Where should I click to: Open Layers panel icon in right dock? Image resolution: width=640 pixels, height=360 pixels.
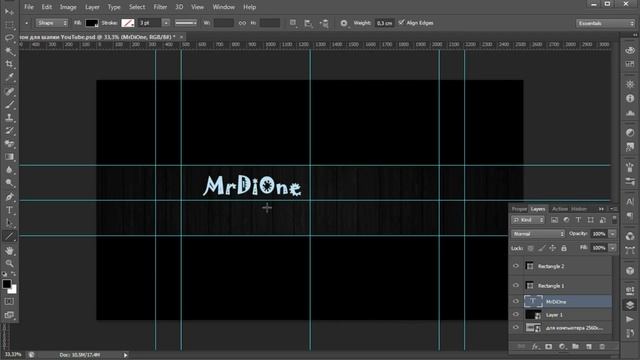630,305
